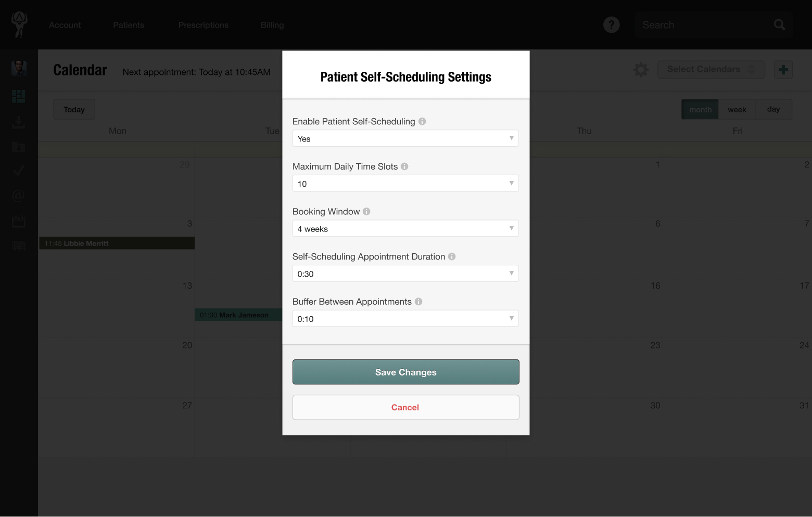The height and width of the screenshot is (517, 812).
Task: Cancel the self-scheduling settings dialog
Action: pos(405,407)
